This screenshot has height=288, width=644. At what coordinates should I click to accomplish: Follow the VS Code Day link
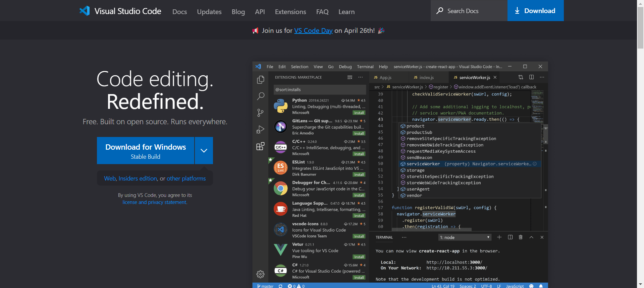point(313,30)
